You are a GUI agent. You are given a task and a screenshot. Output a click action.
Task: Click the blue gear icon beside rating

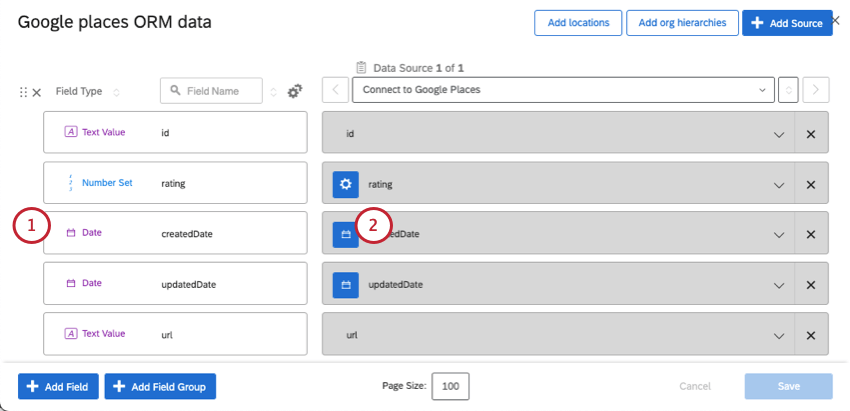(346, 184)
